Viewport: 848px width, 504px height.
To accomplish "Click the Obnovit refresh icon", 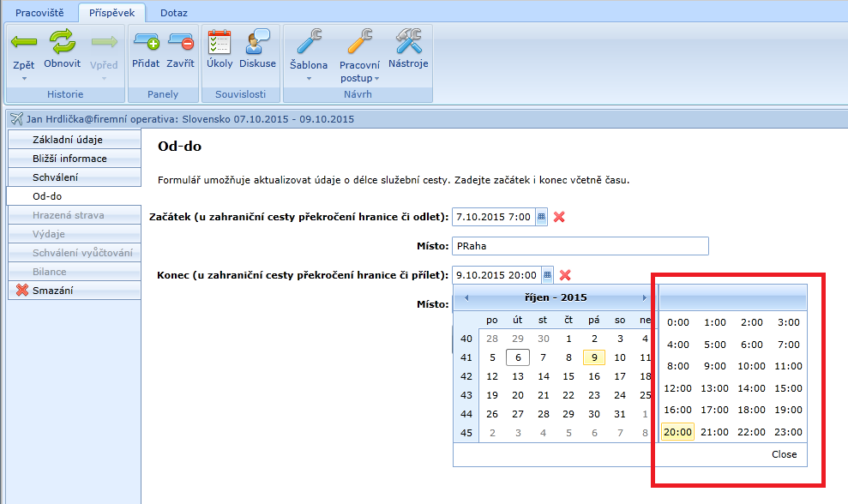I will click(x=62, y=42).
